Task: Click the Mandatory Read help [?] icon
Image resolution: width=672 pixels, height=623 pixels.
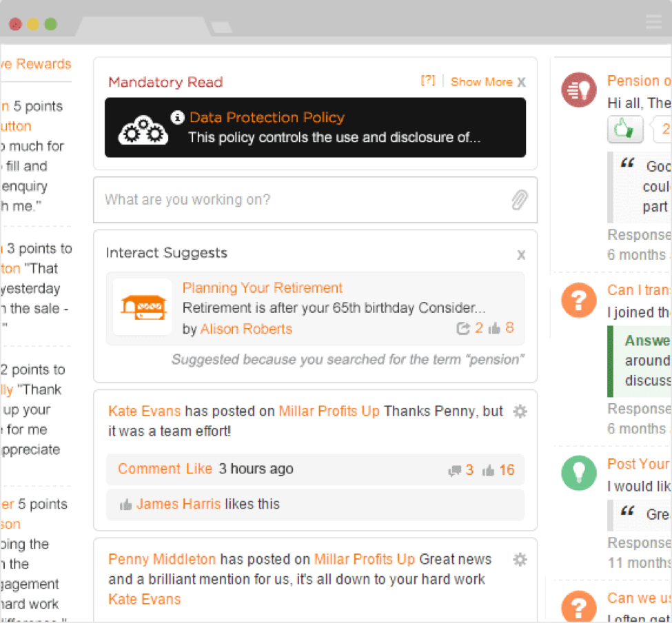Action: [x=428, y=80]
